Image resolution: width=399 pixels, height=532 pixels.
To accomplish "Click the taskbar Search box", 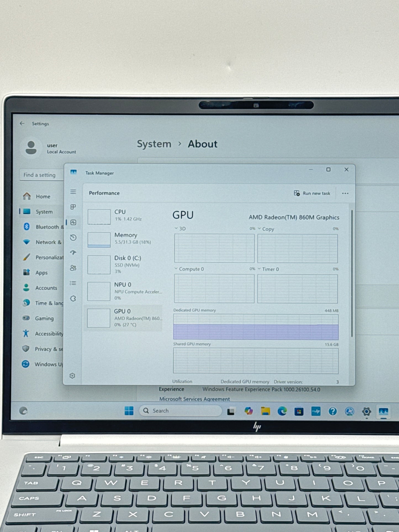I will pyautogui.click(x=181, y=411).
